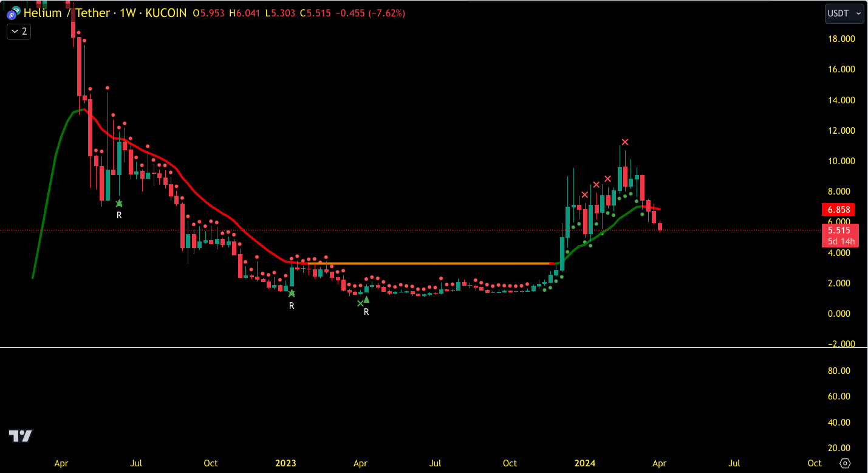Image resolution: width=868 pixels, height=473 pixels.
Task: Open symbol search via Helium / Tether title
Action: tap(67, 13)
